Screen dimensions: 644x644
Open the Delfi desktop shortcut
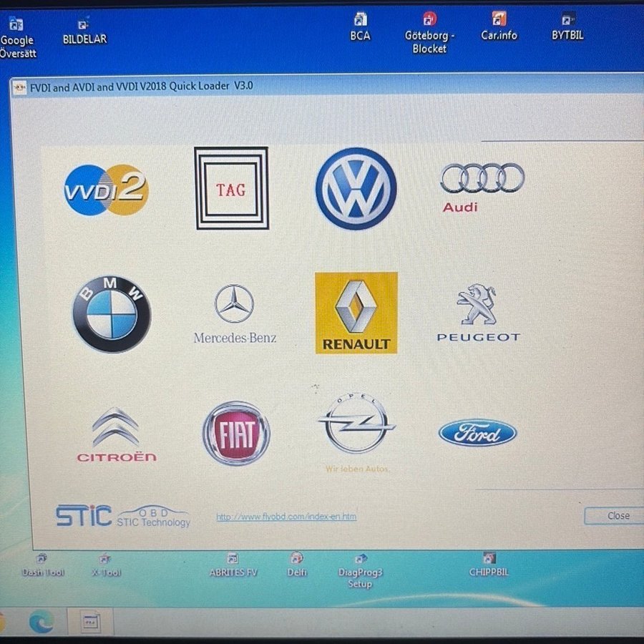click(297, 564)
